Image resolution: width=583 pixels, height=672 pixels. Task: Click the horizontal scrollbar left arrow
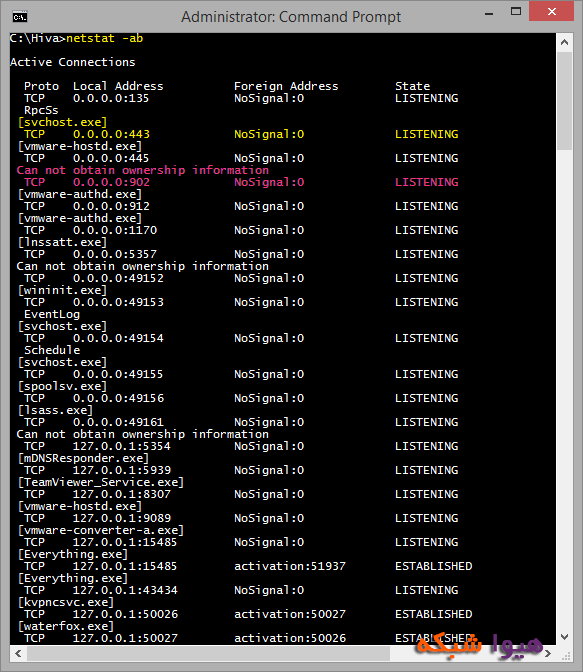coord(18,654)
